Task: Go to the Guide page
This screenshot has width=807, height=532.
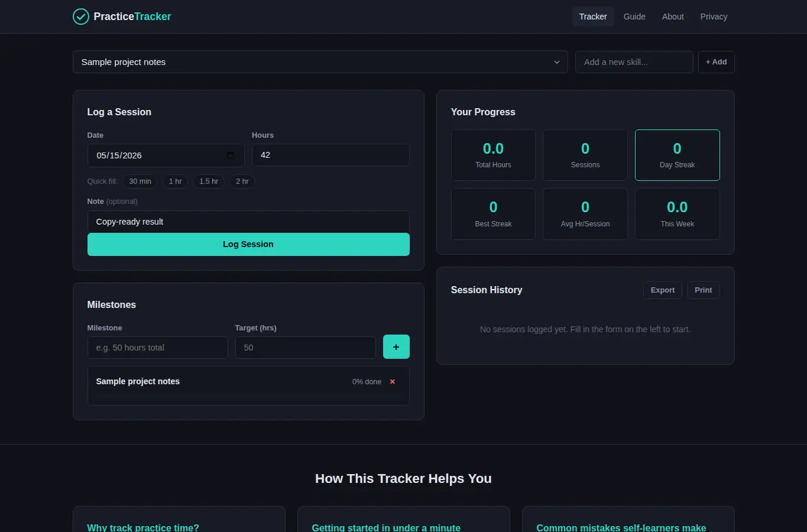Action: click(x=634, y=17)
